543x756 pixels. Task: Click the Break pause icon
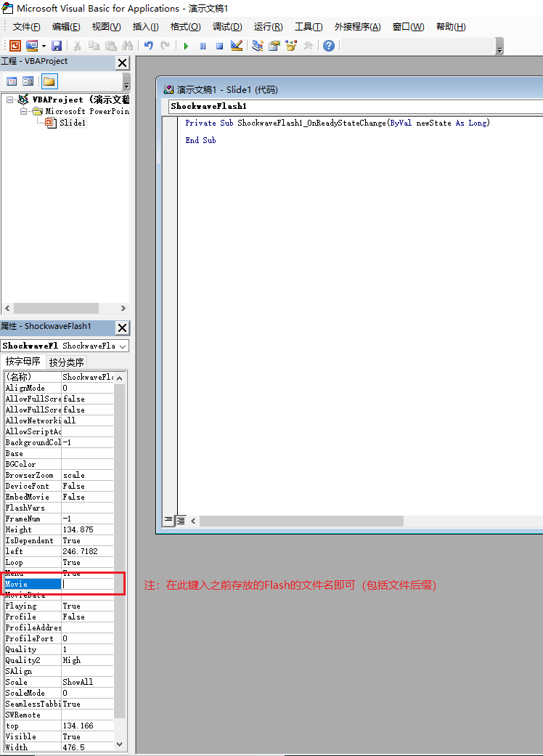[203, 46]
